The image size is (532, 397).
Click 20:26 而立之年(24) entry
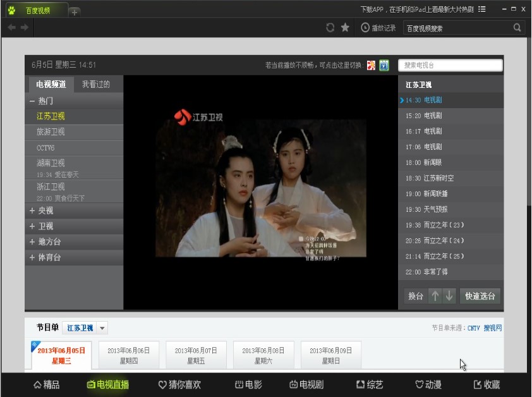click(x=450, y=241)
